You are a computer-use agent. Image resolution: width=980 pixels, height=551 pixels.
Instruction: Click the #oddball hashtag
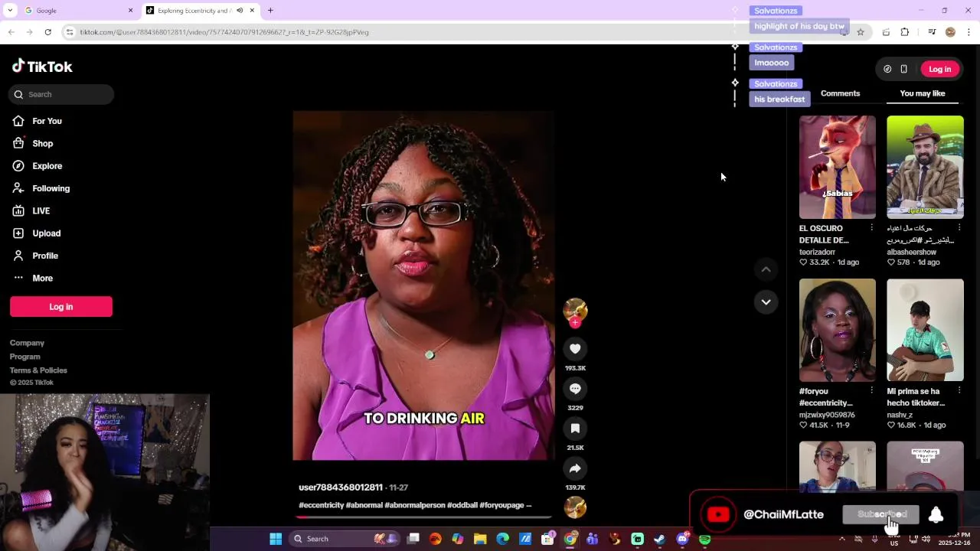pyautogui.click(x=462, y=505)
